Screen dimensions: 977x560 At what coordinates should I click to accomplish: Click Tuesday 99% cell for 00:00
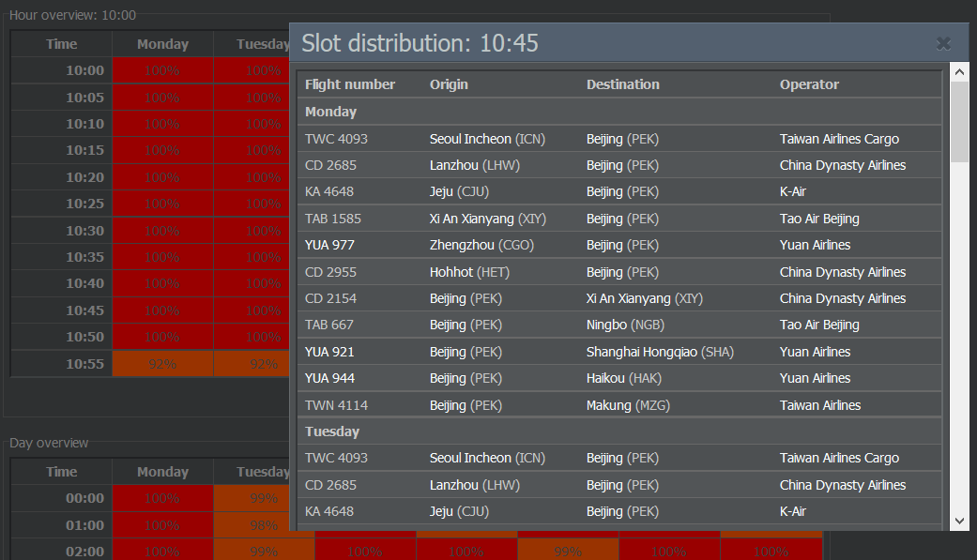tap(252, 498)
